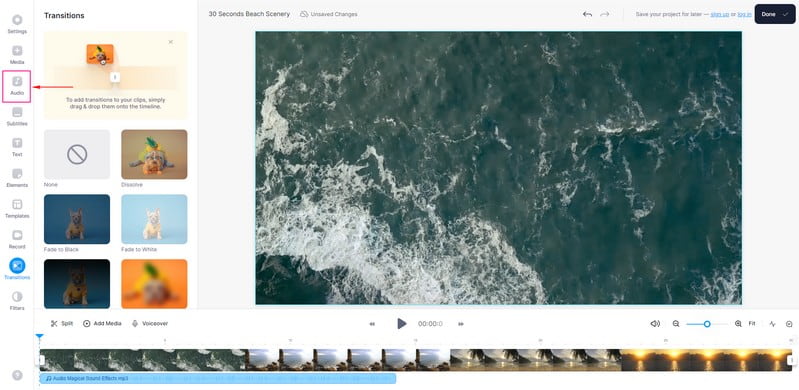The width and height of the screenshot is (799, 390).
Task: Open the Text sidebar panel
Action: point(17,147)
